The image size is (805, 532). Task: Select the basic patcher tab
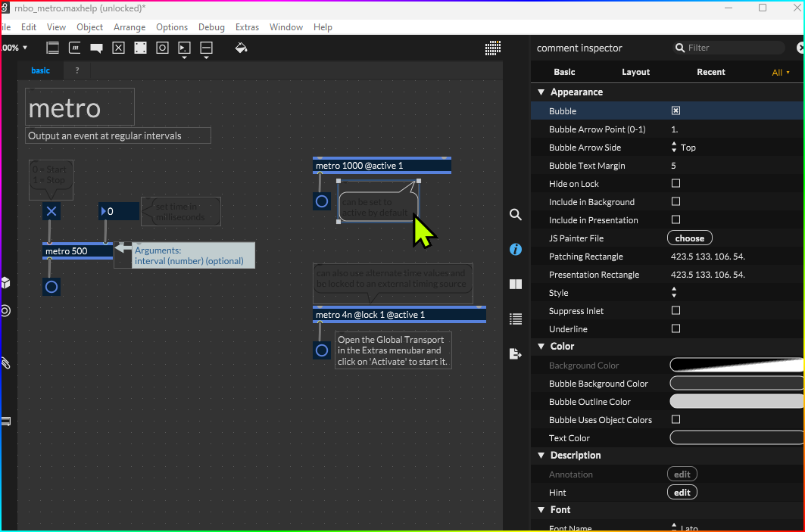click(41, 71)
